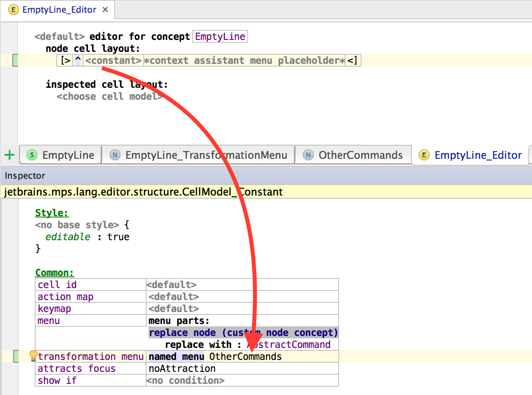Select the noAttraction attracts focus value

tap(182, 368)
